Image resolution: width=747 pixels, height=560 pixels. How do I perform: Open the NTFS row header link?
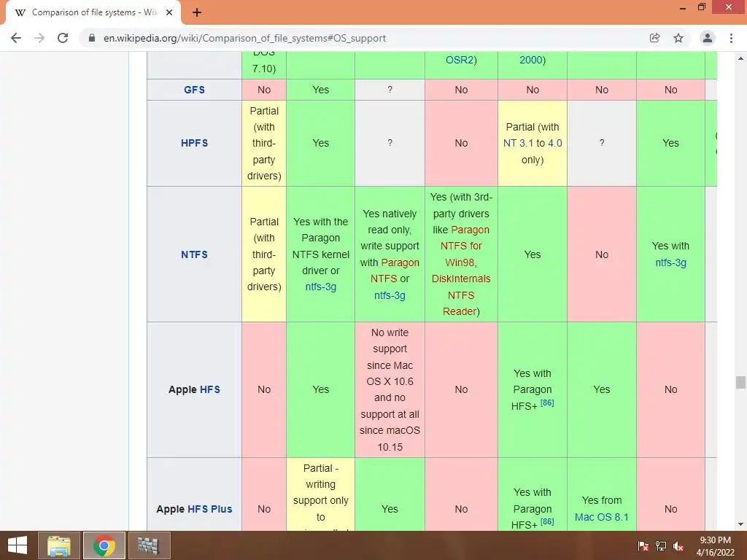(x=194, y=254)
